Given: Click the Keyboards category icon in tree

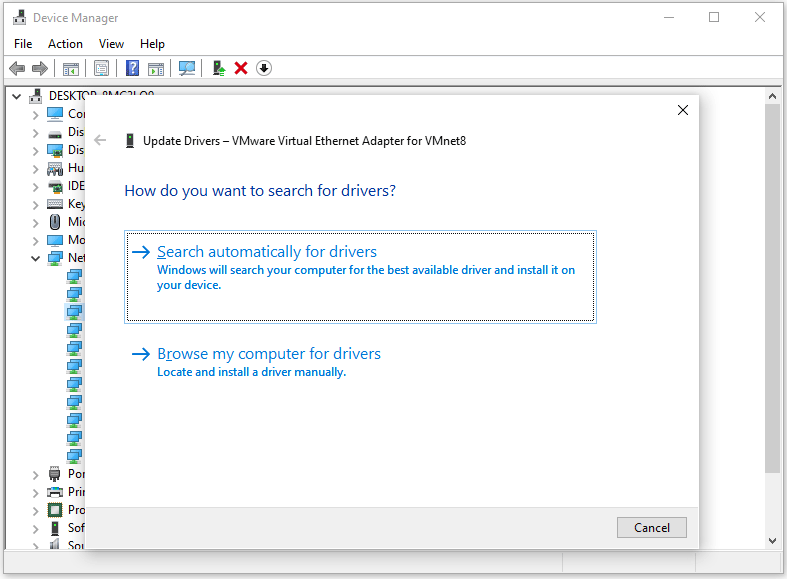Looking at the screenshot, I should click(x=55, y=204).
